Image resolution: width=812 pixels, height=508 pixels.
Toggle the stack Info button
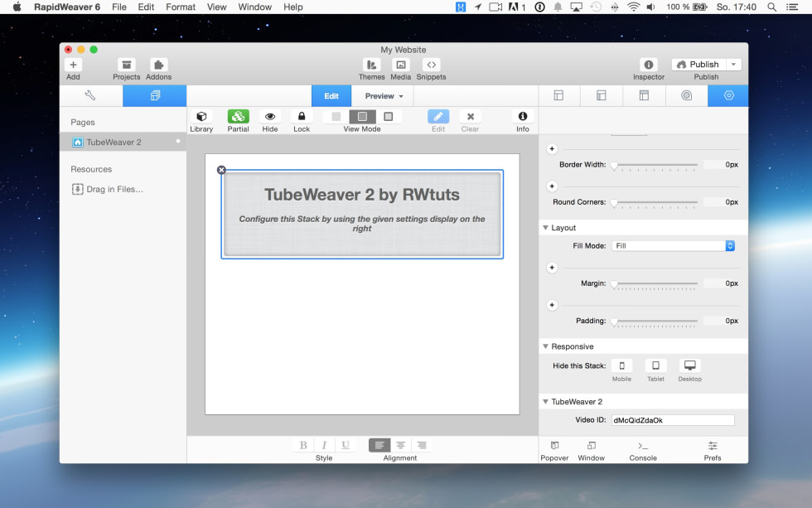[x=523, y=117]
